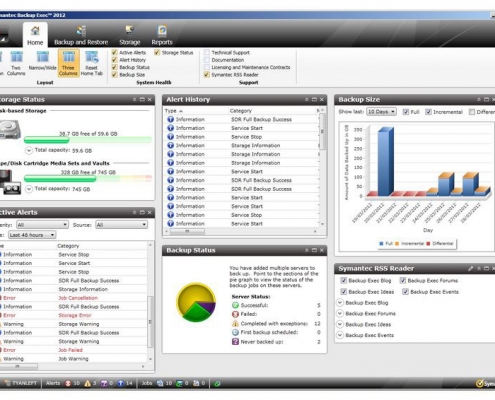Expand the Backup Exec Forums feed

point(340,314)
